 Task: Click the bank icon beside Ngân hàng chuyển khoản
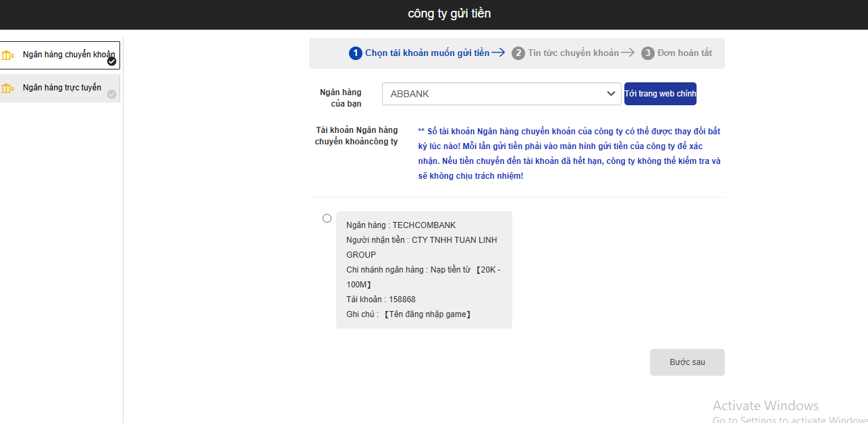(8, 55)
